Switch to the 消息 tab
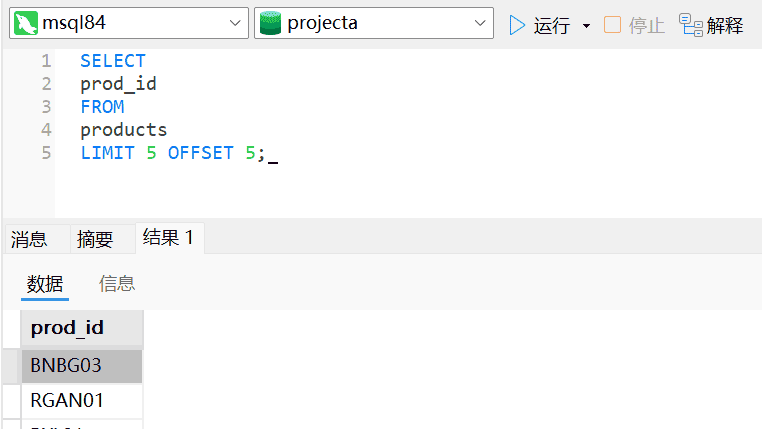The image size is (762, 429). coord(29,240)
